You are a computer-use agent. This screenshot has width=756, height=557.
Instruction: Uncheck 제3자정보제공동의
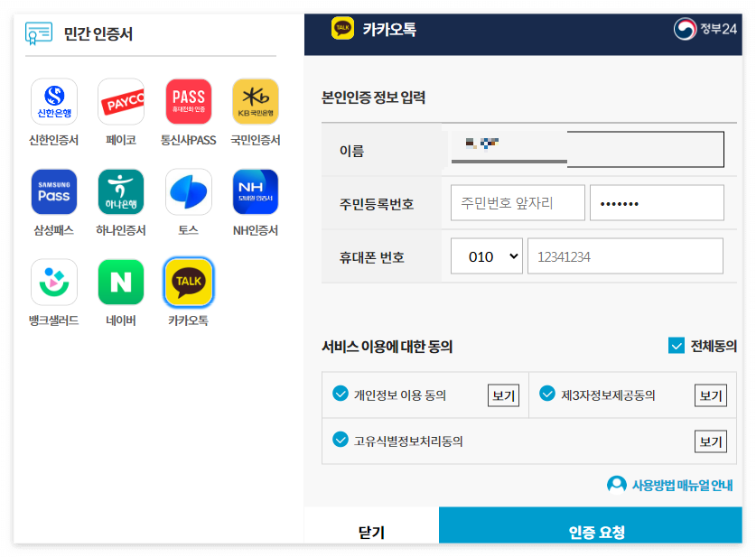point(547,394)
